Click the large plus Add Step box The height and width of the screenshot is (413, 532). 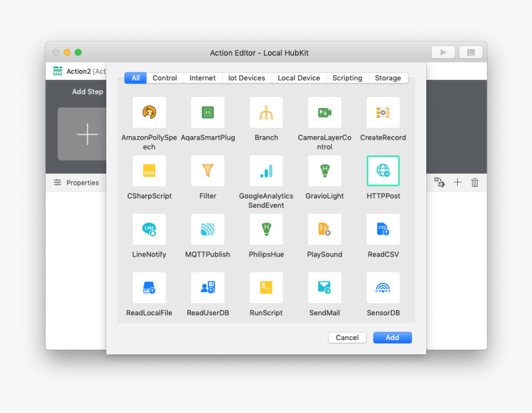point(87,134)
